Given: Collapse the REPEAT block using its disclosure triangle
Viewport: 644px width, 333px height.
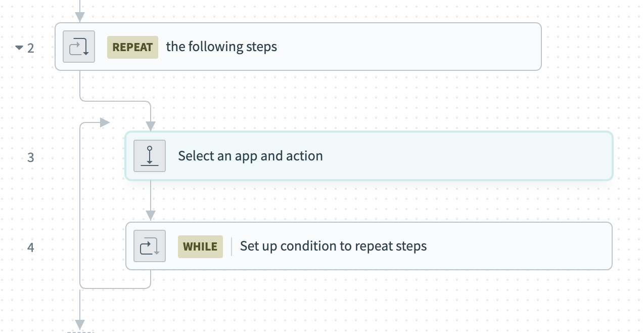Looking at the screenshot, I should point(19,47).
